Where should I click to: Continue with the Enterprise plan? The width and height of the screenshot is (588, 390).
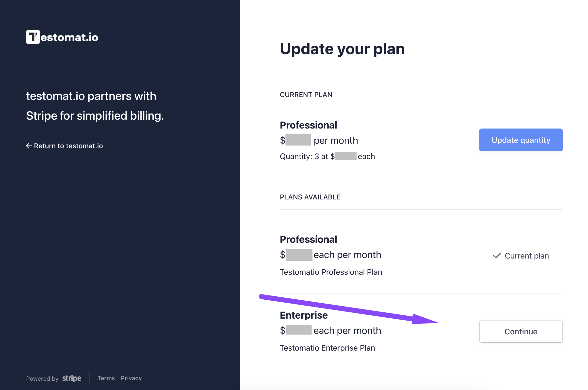coord(521,331)
